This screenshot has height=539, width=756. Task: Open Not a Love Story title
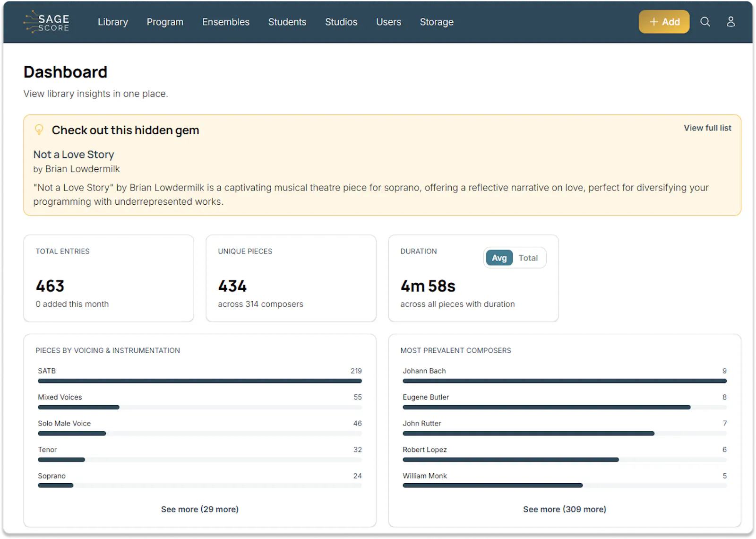click(74, 155)
